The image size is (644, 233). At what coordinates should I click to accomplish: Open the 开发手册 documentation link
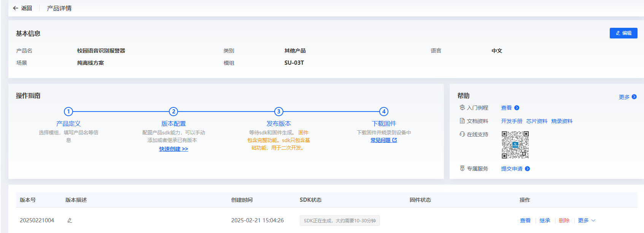click(x=511, y=121)
